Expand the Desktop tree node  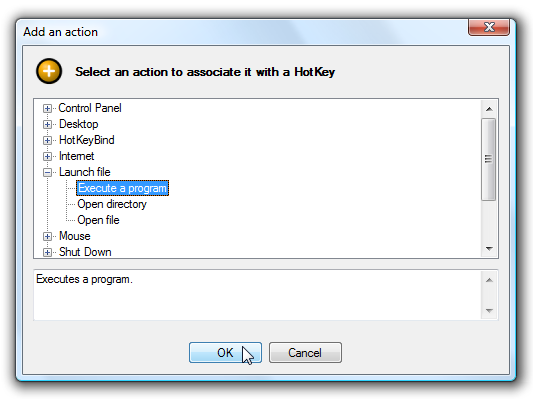[47, 124]
